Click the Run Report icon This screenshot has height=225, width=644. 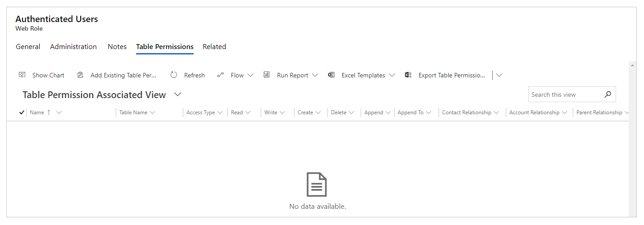pos(267,75)
